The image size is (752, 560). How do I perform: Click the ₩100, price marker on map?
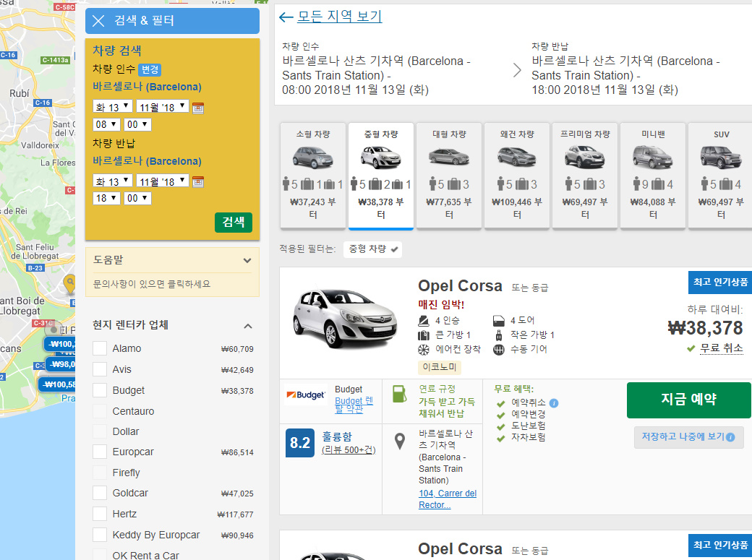[60, 344]
